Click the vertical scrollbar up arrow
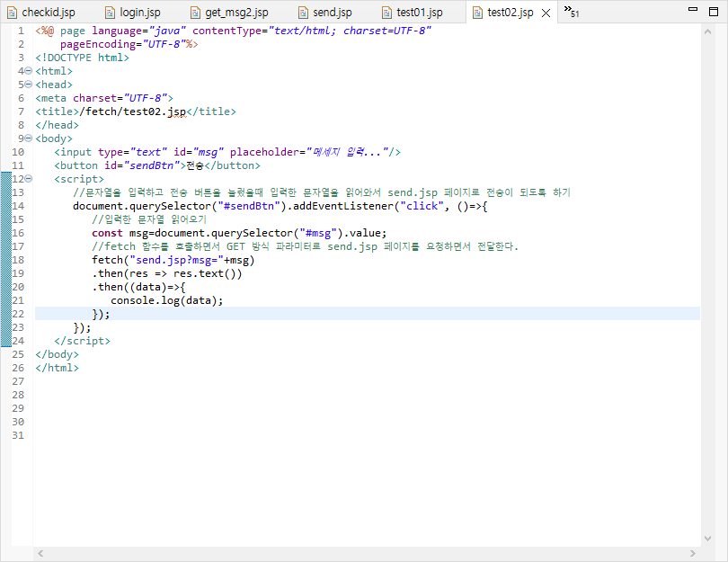Image resolution: width=728 pixels, height=562 pixels. (x=707, y=31)
